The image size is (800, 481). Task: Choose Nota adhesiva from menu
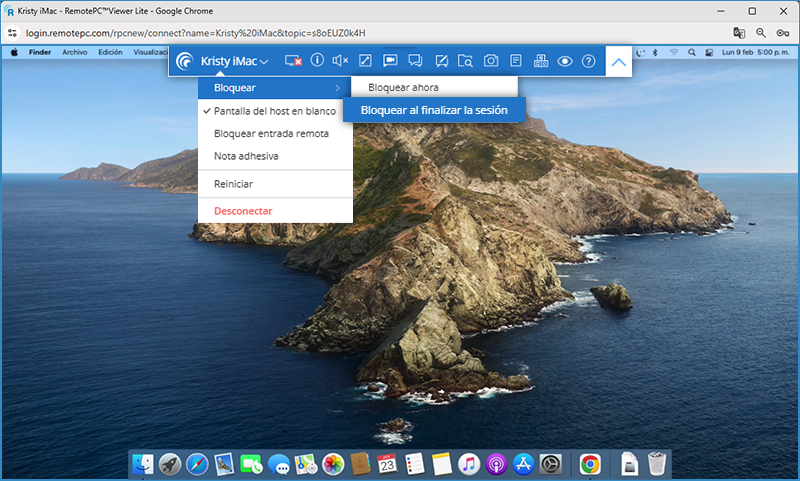tap(275, 156)
